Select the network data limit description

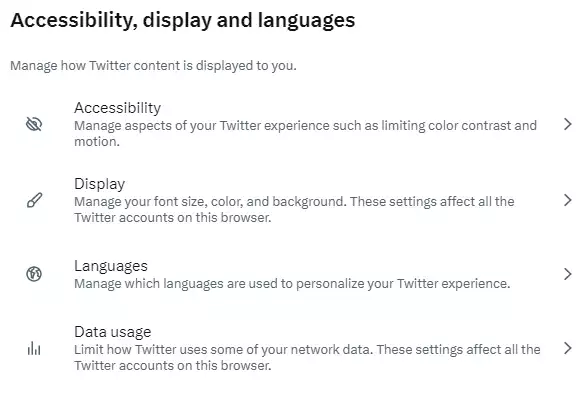click(x=307, y=357)
